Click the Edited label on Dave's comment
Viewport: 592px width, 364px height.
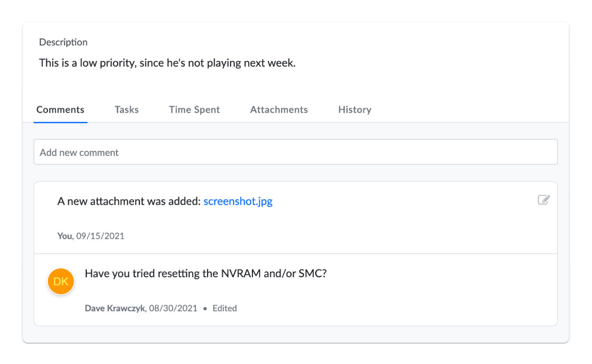225,308
